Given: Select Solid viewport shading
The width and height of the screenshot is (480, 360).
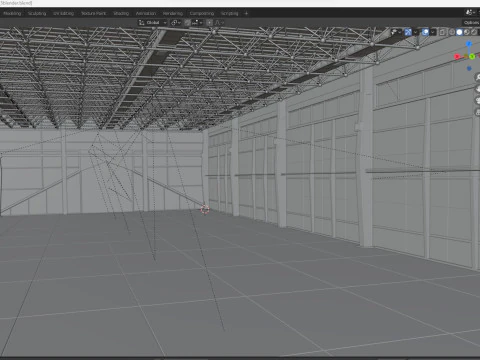Looking at the screenshot, I should tap(459, 32).
